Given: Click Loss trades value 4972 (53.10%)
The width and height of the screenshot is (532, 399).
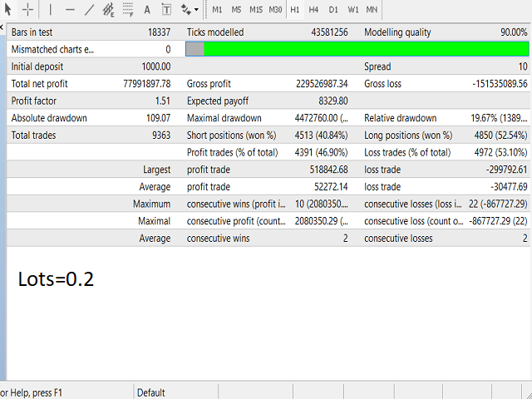Looking at the screenshot, I should (500, 152).
